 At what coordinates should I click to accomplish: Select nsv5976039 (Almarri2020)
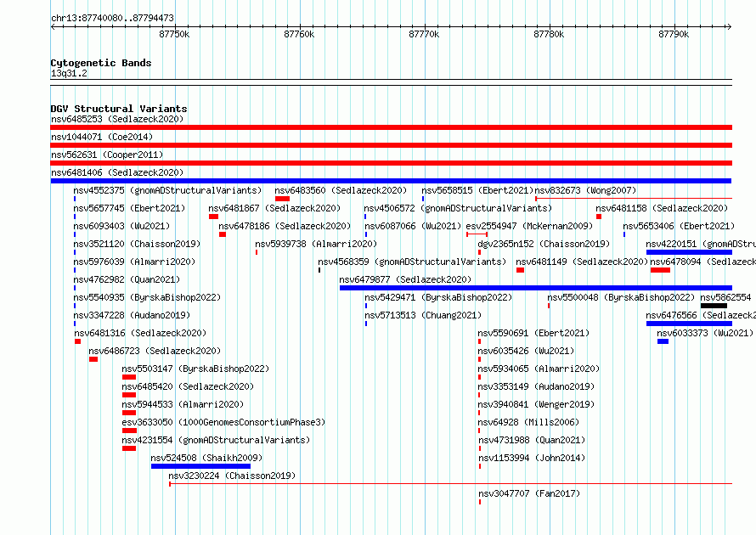[x=134, y=262]
